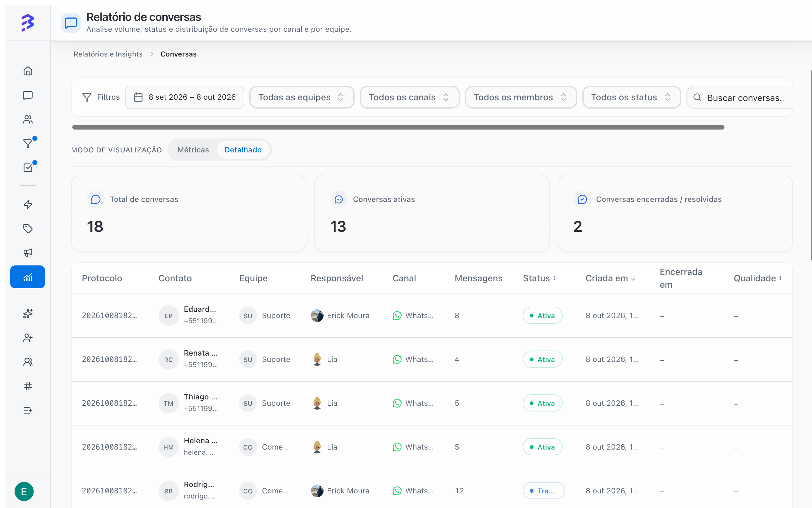Image resolution: width=812 pixels, height=508 pixels.
Task: Click the Conversas ativas card
Action: 432,213
